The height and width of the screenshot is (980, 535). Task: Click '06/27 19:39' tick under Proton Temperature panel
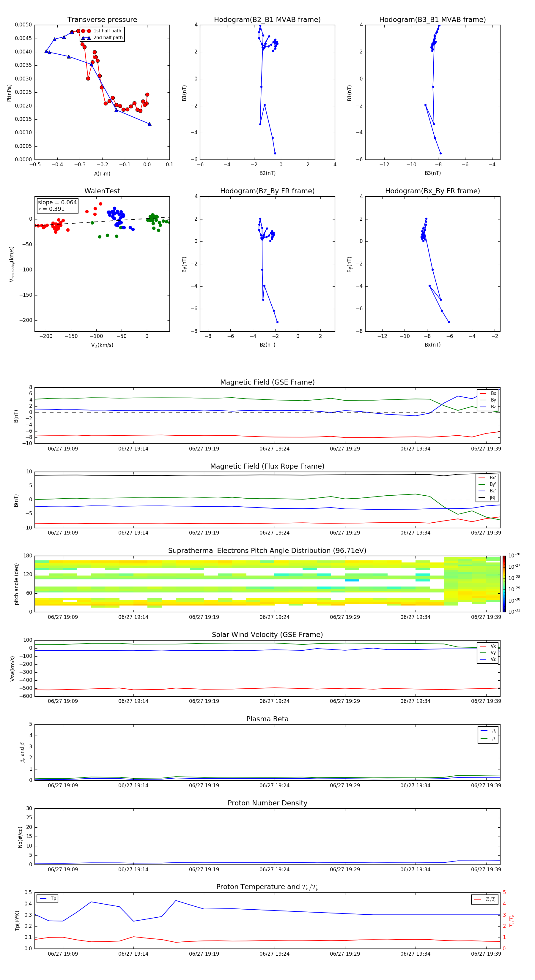pos(486,954)
